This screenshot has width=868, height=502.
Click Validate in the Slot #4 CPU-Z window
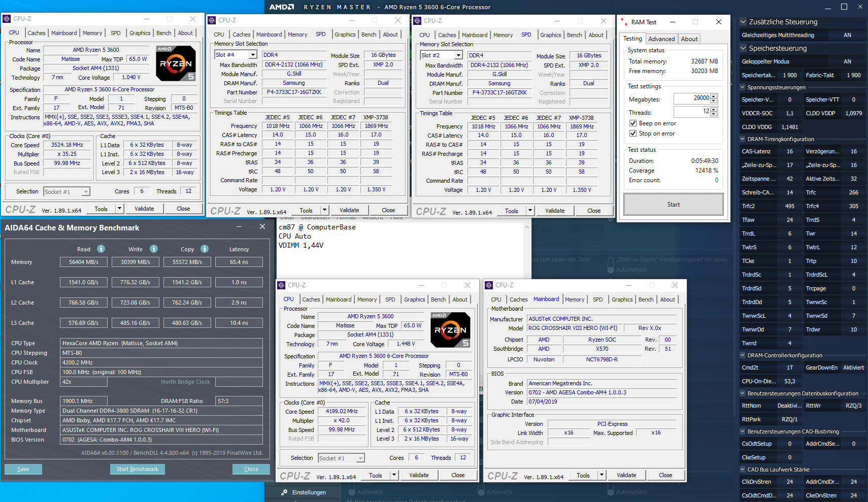pyautogui.click(x=349, y=211)
